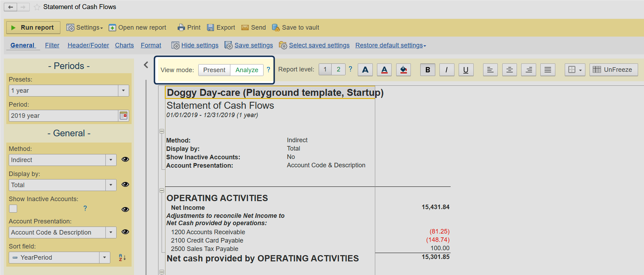Save report to vault

(x=296, y=28)
